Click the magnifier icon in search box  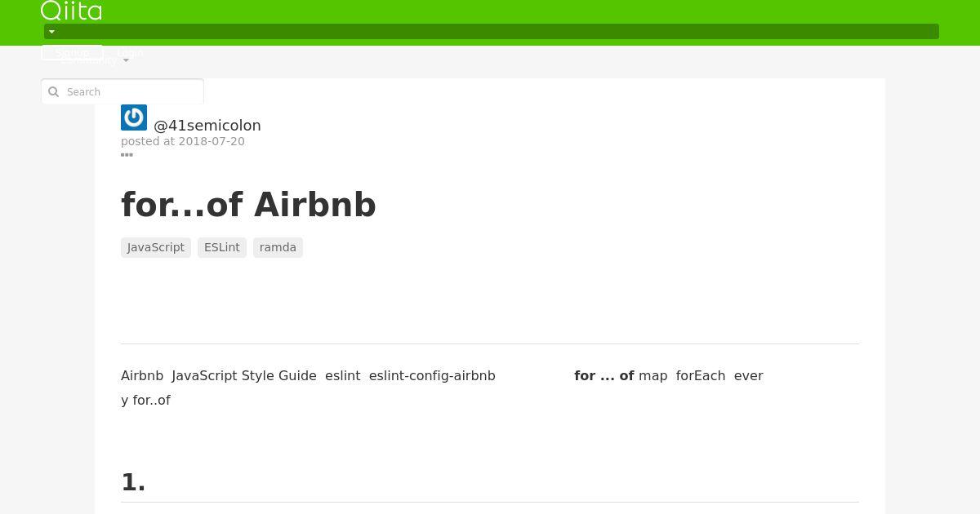coord(54,92)
